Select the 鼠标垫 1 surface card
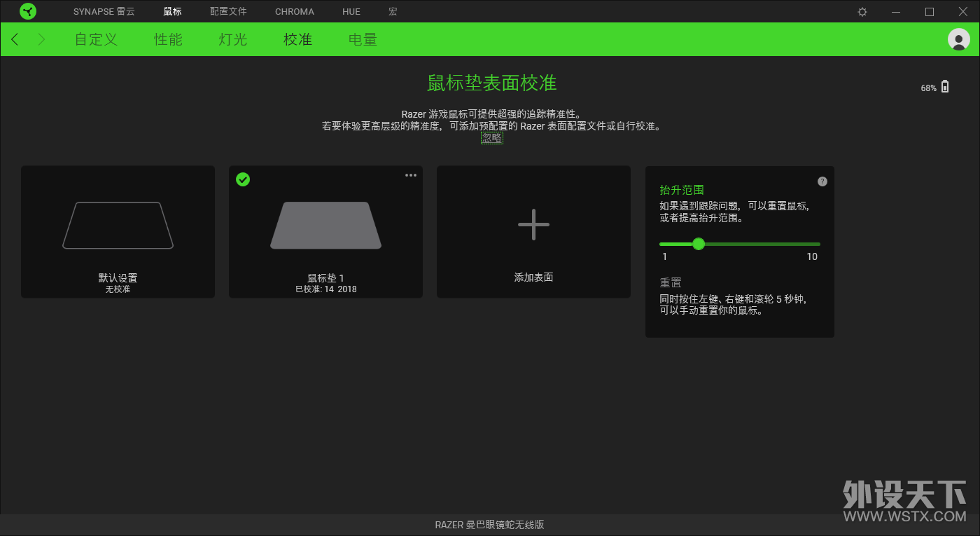 coord(325,232)
